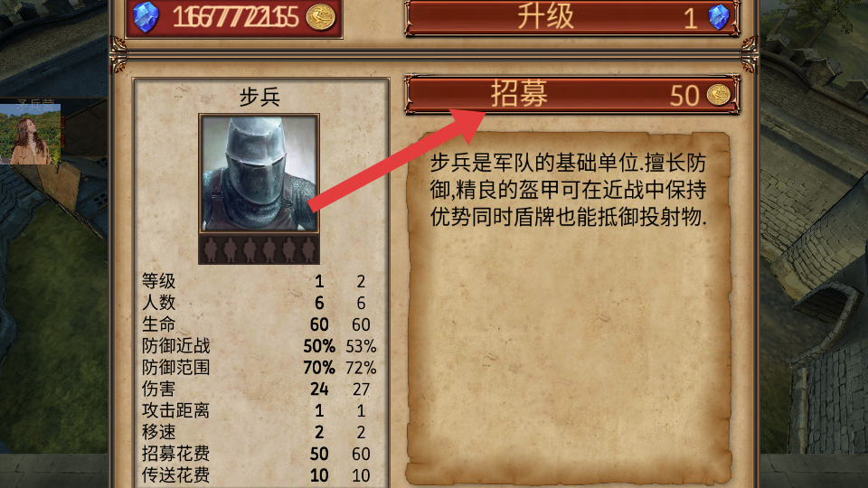Select the 等级 level stat row

click(259, 281)
